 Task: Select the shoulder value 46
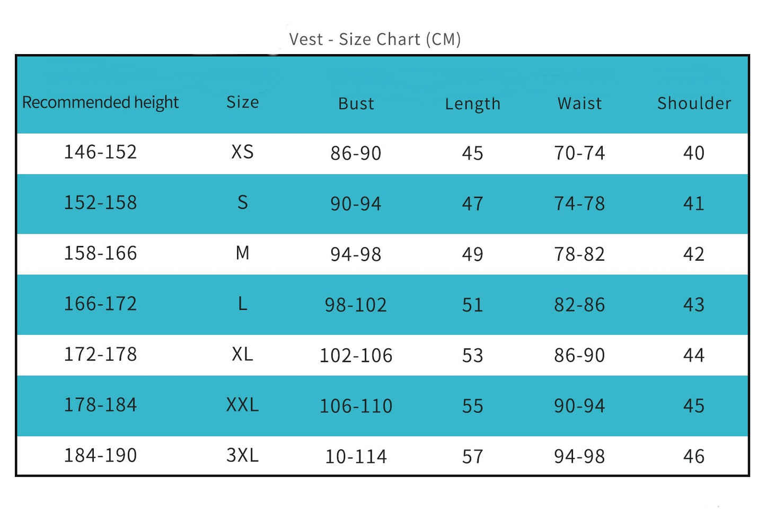click(693, 457)
